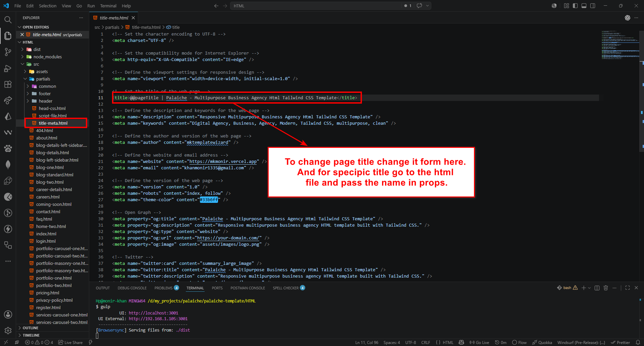Toggle the bottom panel layout button
644x346 pixels.
584,6
